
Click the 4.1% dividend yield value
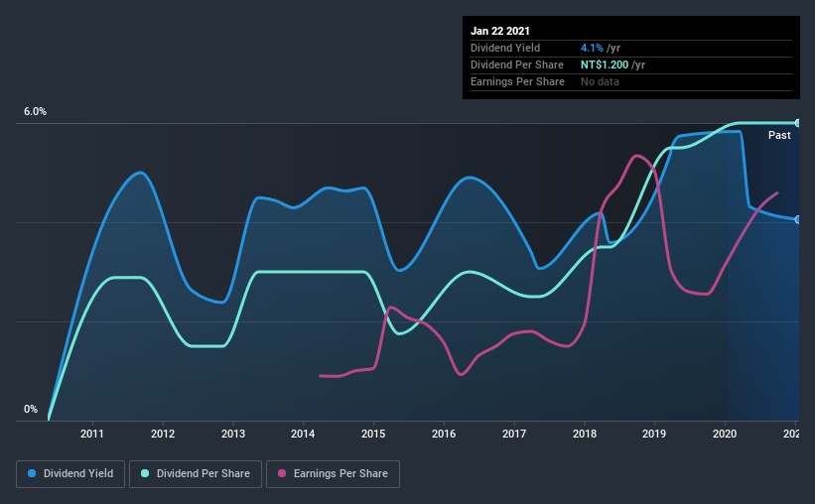(x=592, y=48)
